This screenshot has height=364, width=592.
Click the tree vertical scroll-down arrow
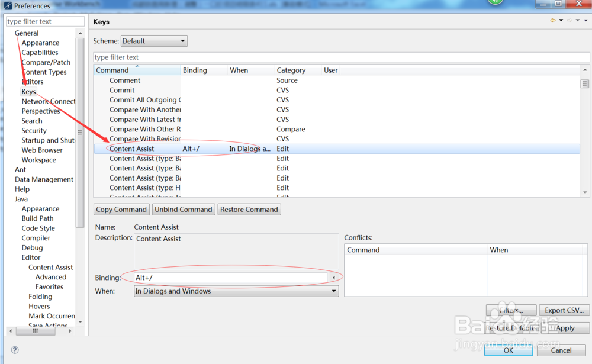click(x=80, y=322)
